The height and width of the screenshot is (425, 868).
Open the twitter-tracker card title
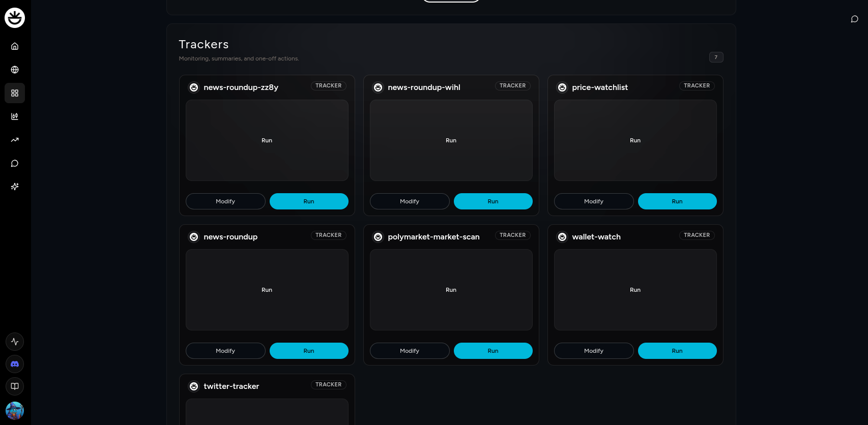tap(232, 386)
